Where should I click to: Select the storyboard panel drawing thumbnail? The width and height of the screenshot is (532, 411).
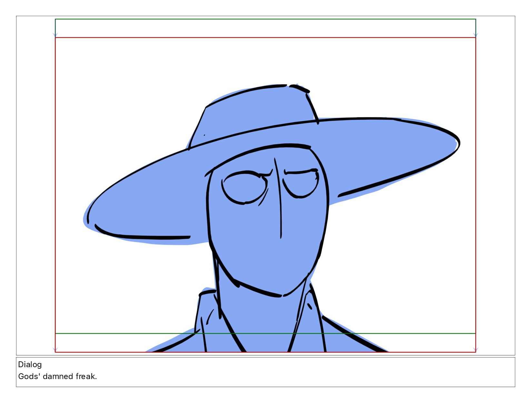[265, 186]
